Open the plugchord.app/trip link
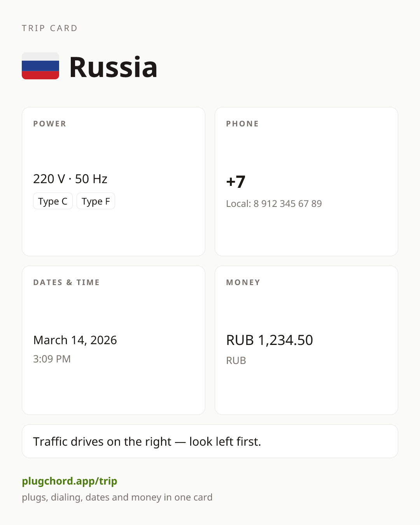 [x=70, y=481]
